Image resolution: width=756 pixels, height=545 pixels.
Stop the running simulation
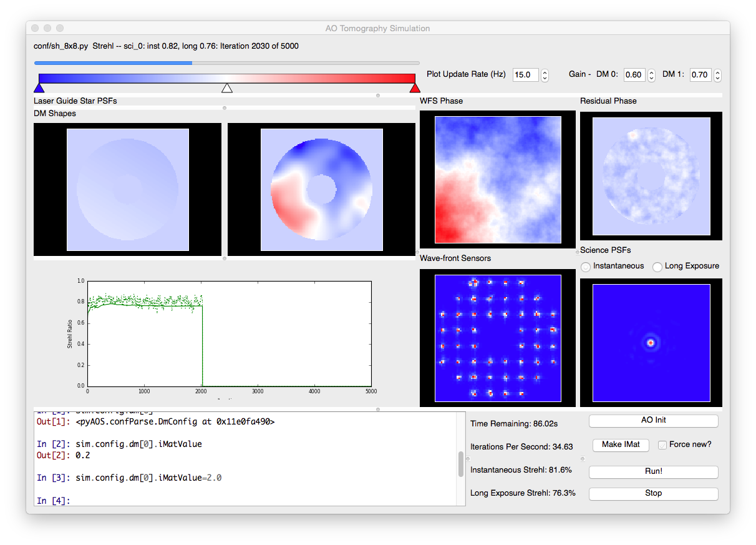653,494
